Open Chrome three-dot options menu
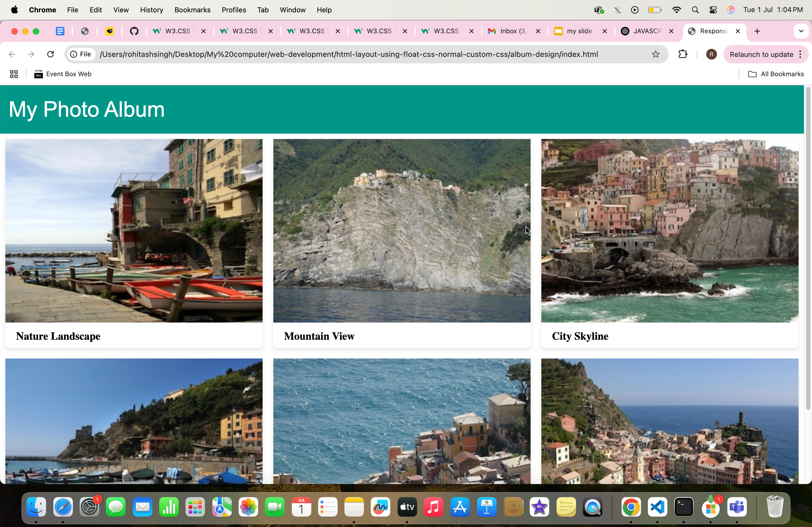The width and height of the screenshot is (812, 527). coord(800,54)
